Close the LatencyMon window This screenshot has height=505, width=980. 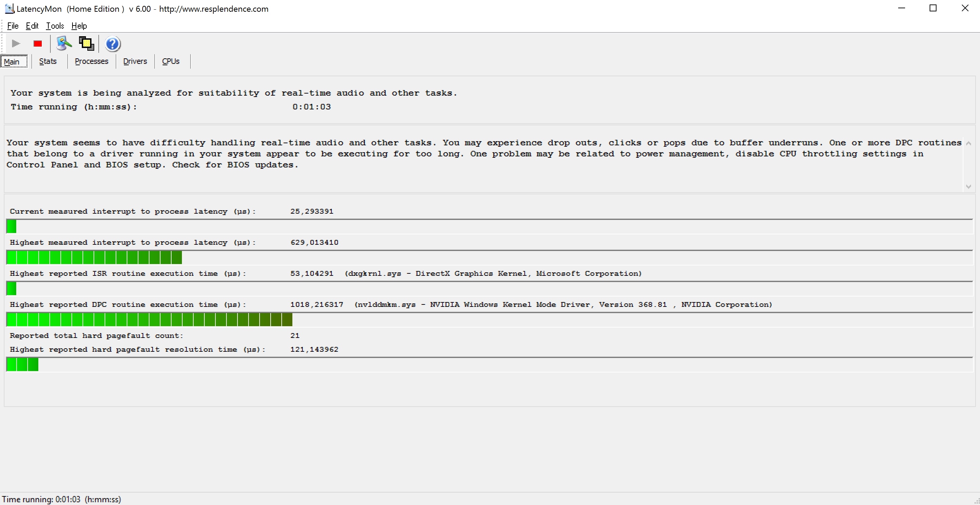coord(965,8)
